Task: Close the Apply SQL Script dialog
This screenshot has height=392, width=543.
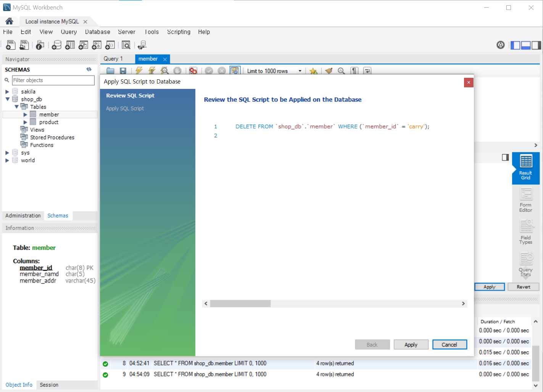Action: (469, 82)
